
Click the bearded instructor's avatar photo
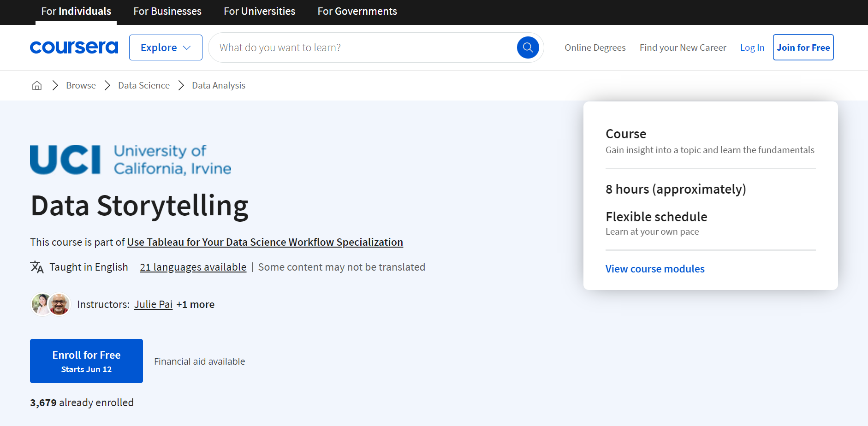(x=60, y=304)
